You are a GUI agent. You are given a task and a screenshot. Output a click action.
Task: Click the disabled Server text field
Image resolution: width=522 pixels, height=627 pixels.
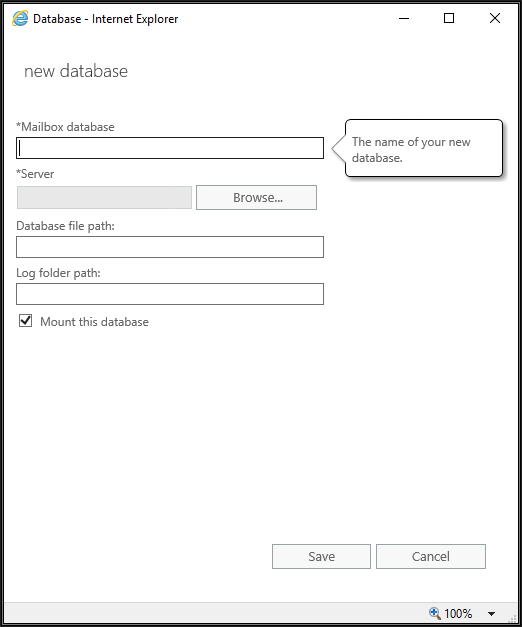click(x=104, y=198)
